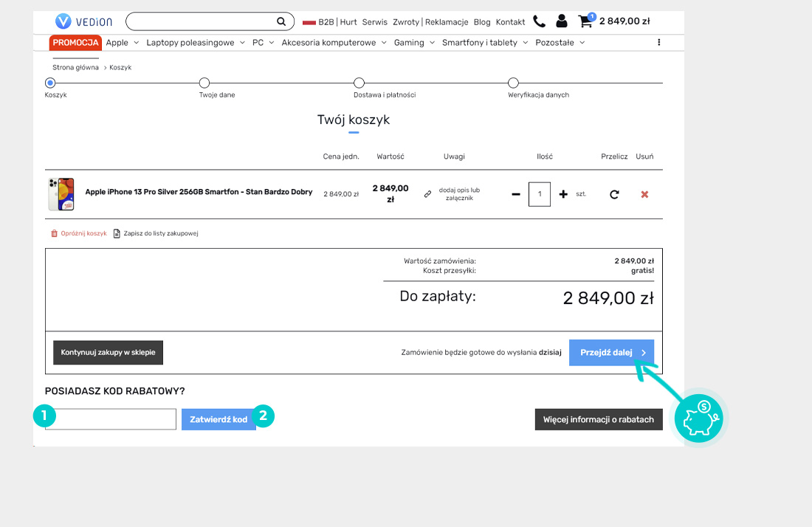The width and height of the screenshot is (812, 527).
Task: Focus the quantity input field
Action: [x=540, y=194]
